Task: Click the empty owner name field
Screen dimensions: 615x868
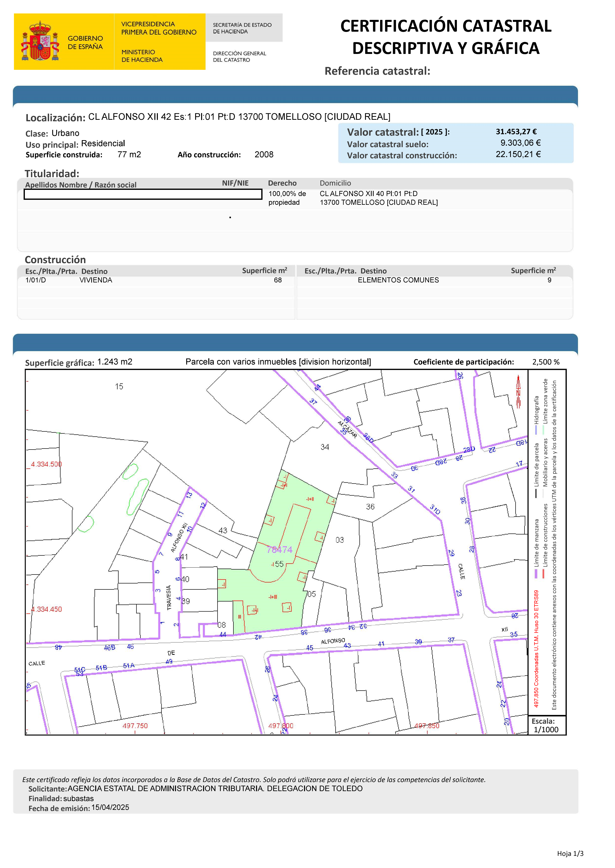Action: tap(143, 194)
